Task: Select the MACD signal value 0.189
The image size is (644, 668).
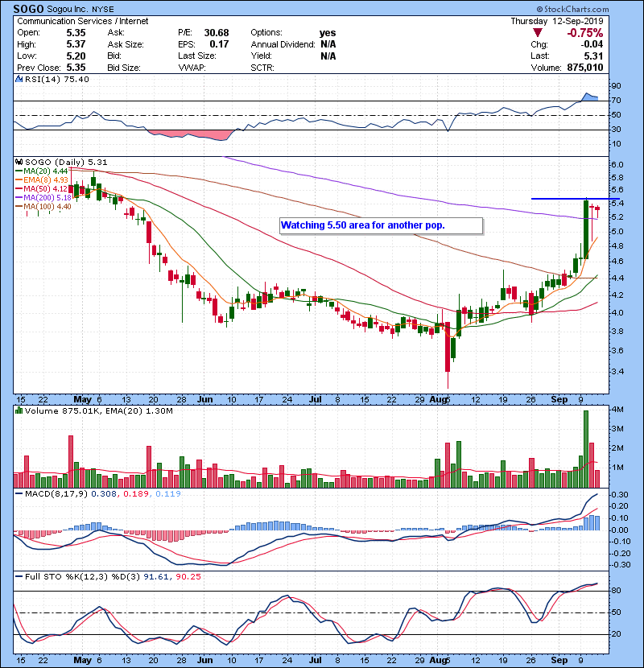Action: click(x=136, y=494)
